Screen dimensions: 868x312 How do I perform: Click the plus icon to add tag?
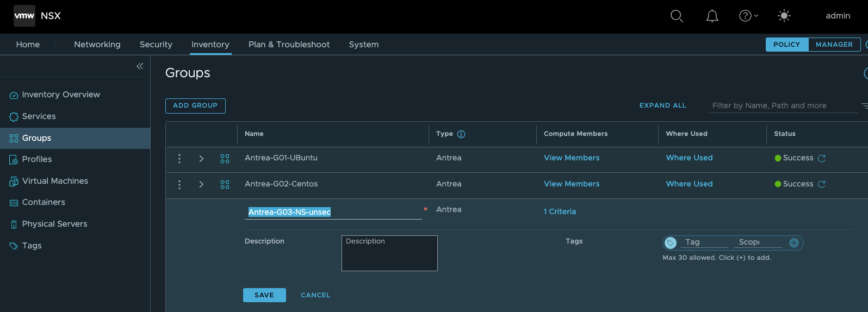794,243
